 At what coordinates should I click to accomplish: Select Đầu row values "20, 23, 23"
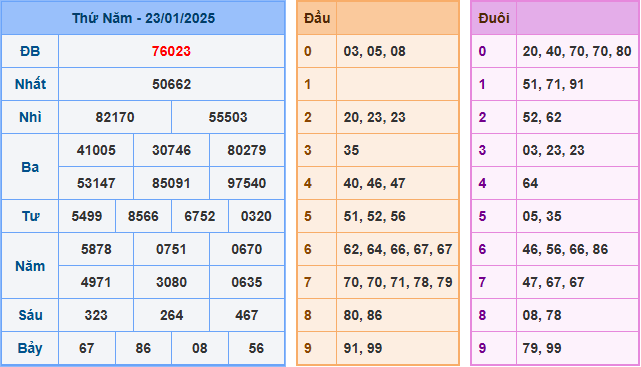374,118
